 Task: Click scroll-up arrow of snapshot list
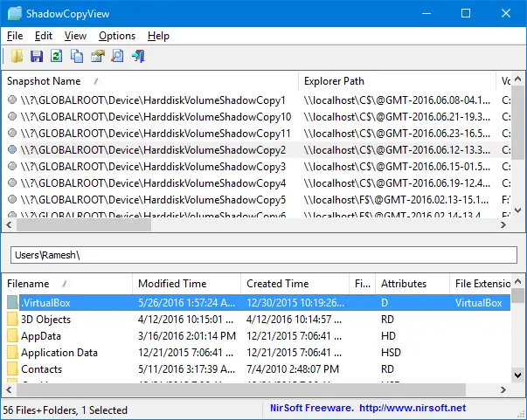coord(518,79)
